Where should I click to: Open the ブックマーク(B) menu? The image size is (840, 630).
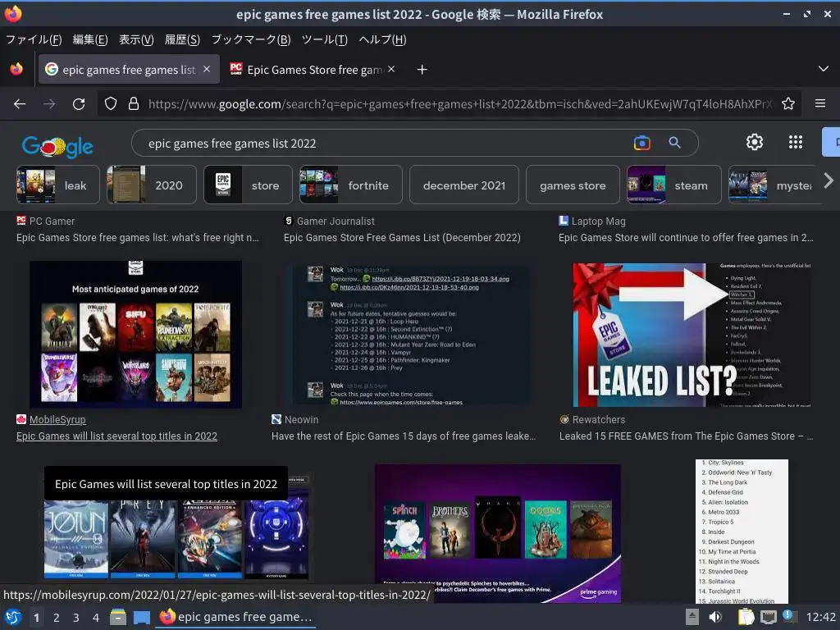pyautogui.click(x=251, y=39)
